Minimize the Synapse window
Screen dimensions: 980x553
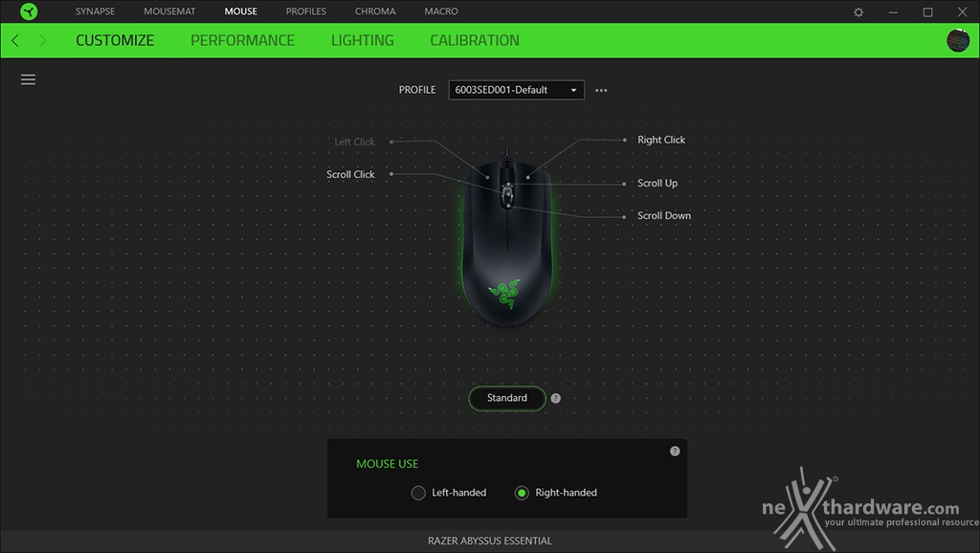pyautogui.click(x=893, y=11)
